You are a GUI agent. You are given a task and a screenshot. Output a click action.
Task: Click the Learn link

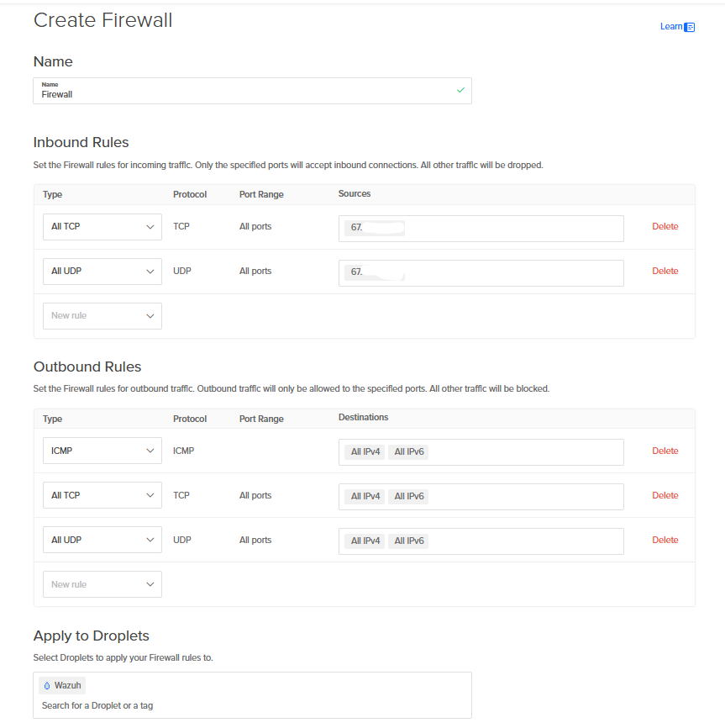click(670, 27)
